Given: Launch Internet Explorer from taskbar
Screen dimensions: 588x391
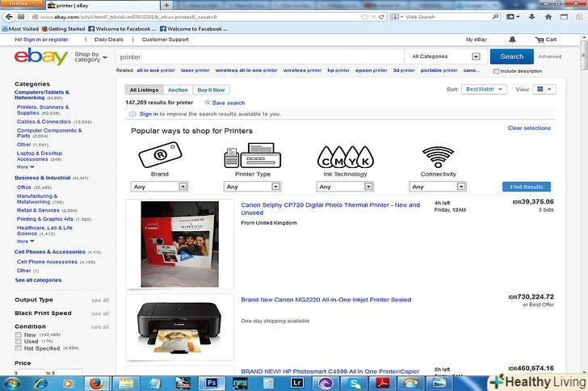Looking at the screenshot, I should coord(40,384).
